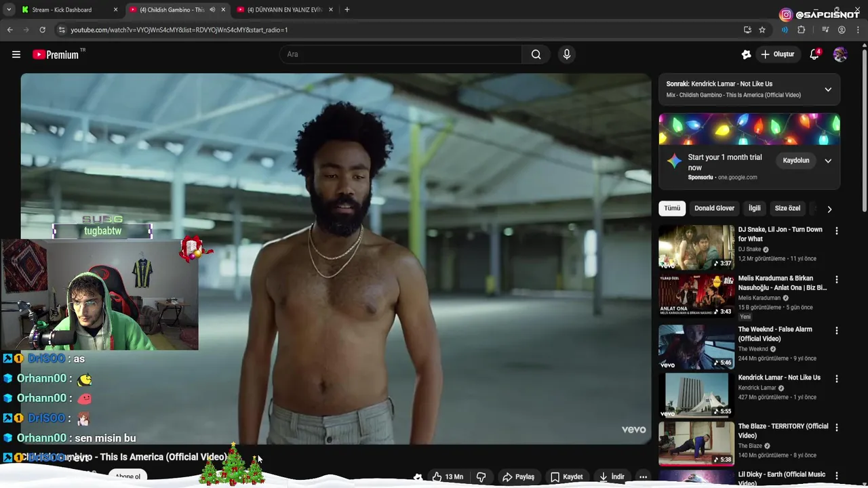The height and width of the screenshot is (488, 868).
Task: Click the Ara search input field
Action: click(400, 54)
